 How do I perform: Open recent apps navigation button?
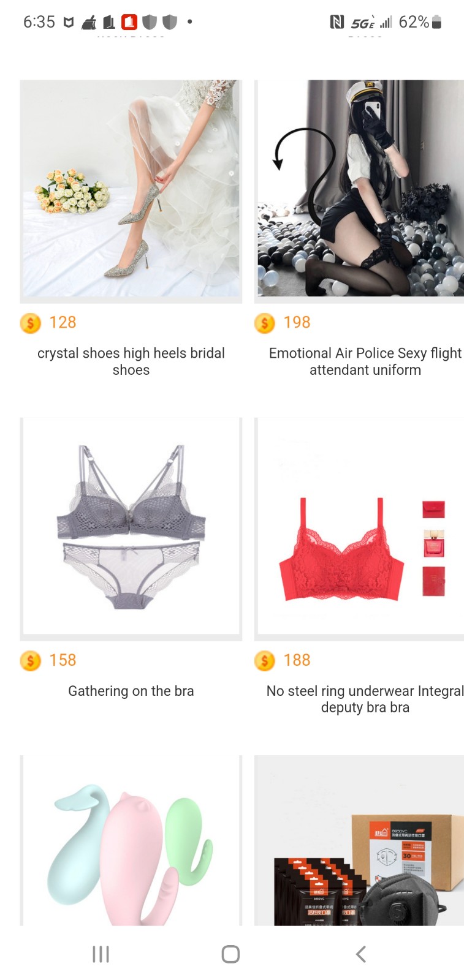click(101, 954)
